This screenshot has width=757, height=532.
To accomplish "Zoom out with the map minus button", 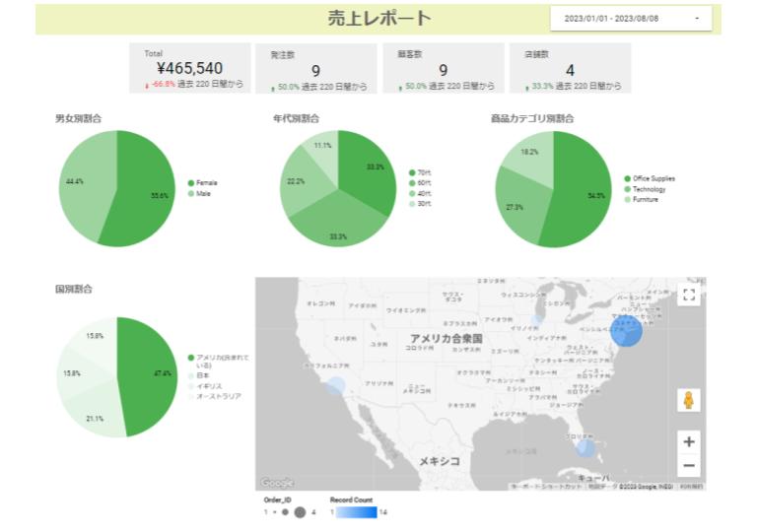I will tap(689, 465).
